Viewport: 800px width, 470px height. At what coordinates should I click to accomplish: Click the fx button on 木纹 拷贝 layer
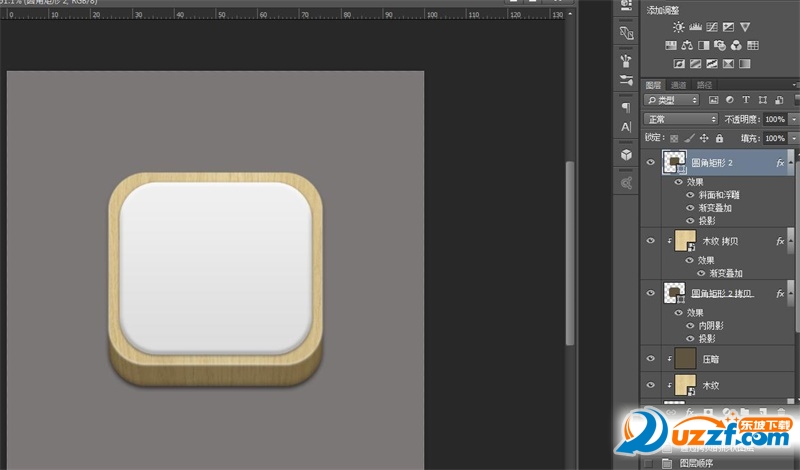pyautogui.click(x=780, y=241)
